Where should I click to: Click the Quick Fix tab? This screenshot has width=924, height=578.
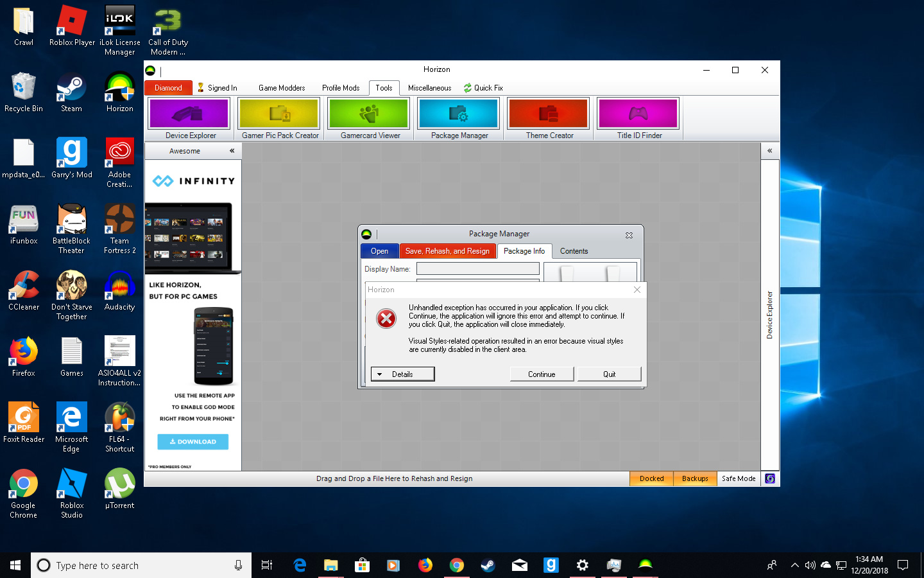tap(483, 88)
